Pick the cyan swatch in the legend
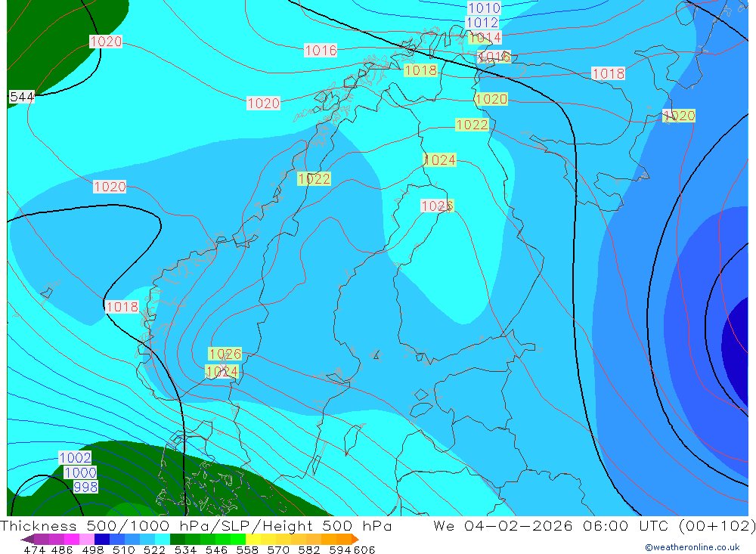 tap(163, 539)
